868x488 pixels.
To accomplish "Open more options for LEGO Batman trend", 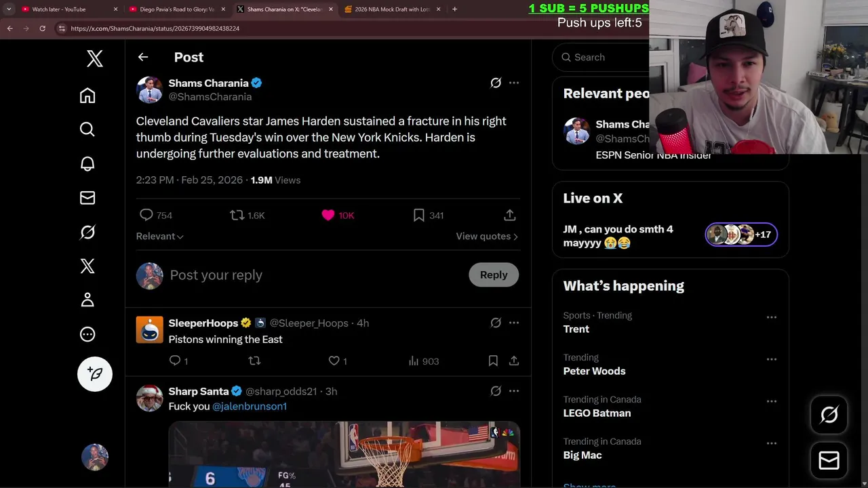I will click(772, 401).
